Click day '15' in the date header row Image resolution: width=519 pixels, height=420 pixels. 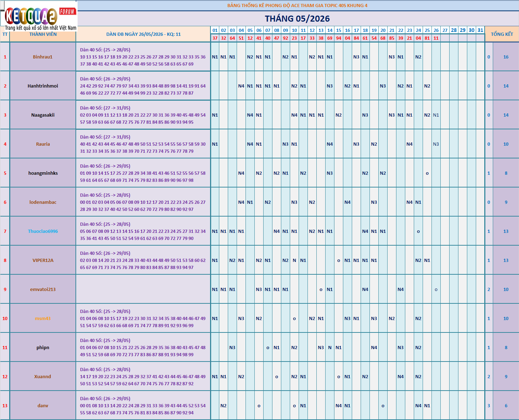pyautogui.click(x=339, y=30)
